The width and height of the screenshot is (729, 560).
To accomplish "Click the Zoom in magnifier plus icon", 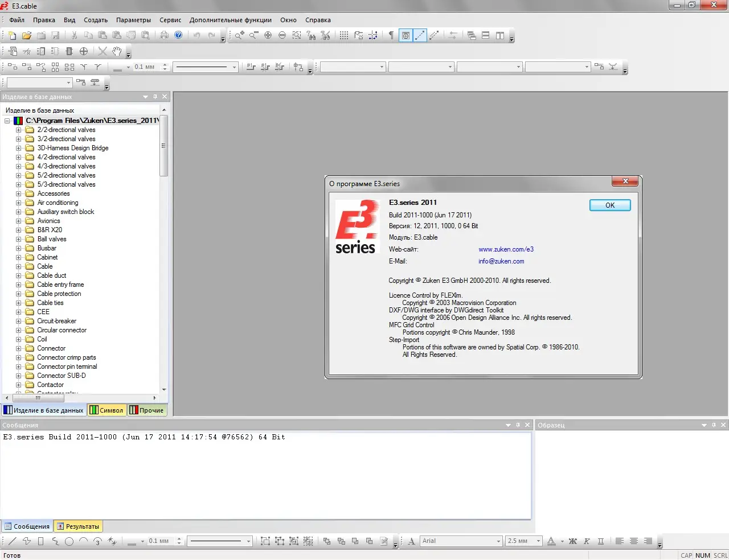I will pyautogui.click(x=240, y=35).
